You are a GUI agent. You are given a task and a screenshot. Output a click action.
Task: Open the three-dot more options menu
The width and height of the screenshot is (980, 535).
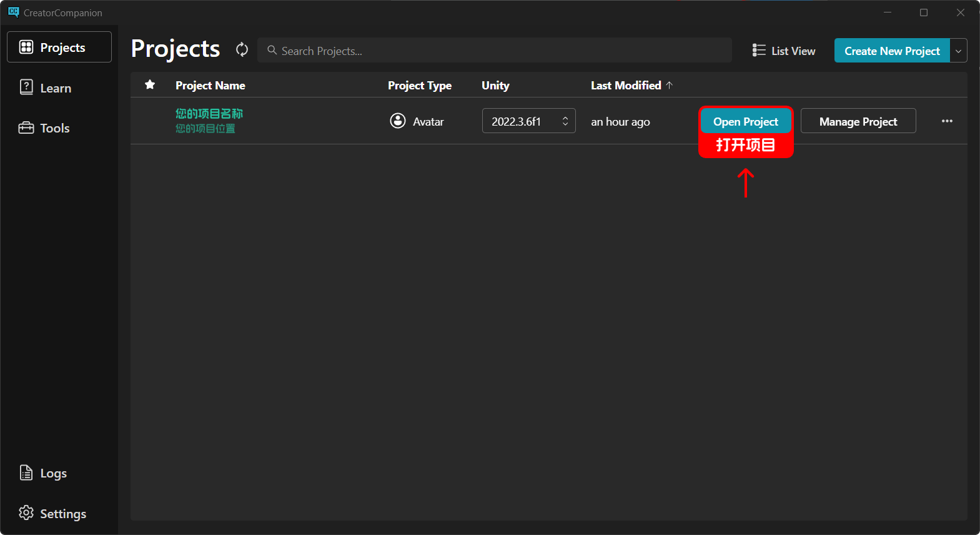coord(947,121)
